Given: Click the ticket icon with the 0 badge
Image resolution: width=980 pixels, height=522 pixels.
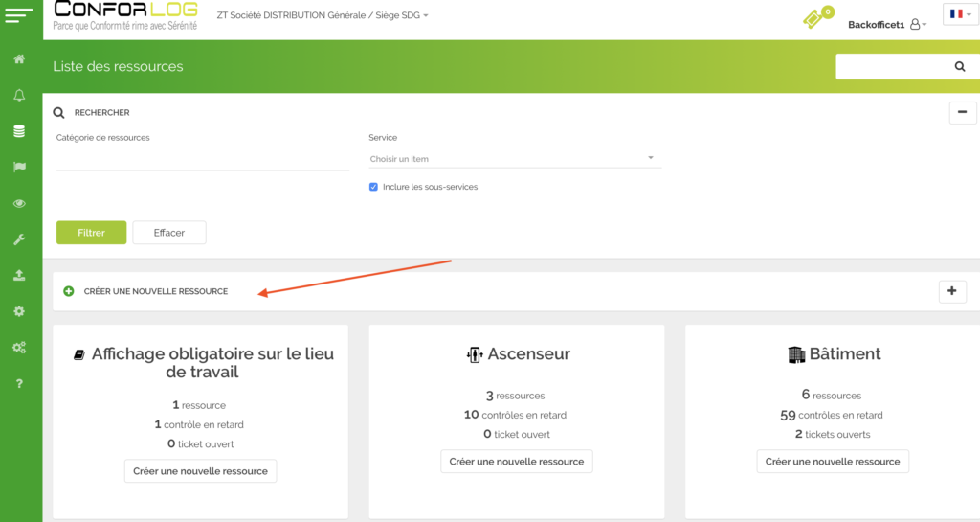Looking at the screenshot, I should 814,18.
